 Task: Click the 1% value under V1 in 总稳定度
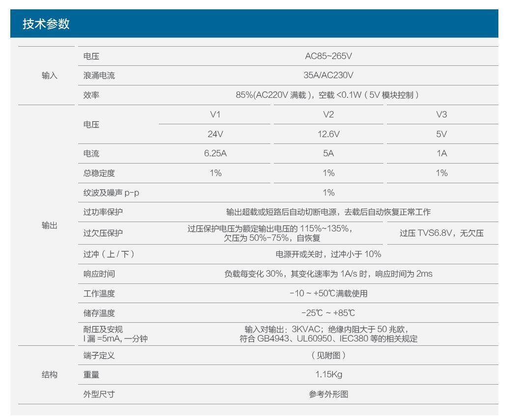click(x=215, y=173)
